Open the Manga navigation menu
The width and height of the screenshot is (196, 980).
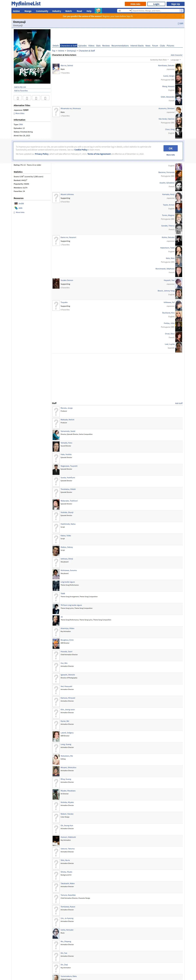click(x=28, y=11)
